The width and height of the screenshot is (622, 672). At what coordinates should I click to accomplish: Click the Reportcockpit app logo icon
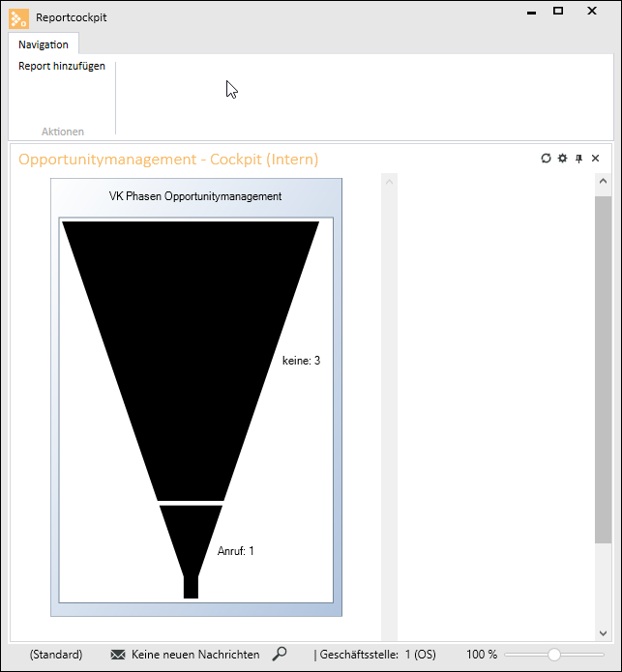click(x=18, y=18)
